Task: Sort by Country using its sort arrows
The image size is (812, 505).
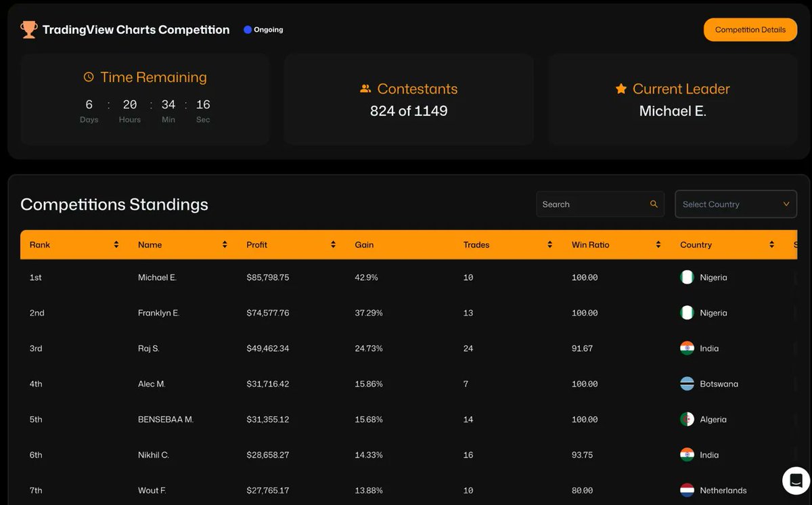Action: pyautogui.click(x=771, y=244)
